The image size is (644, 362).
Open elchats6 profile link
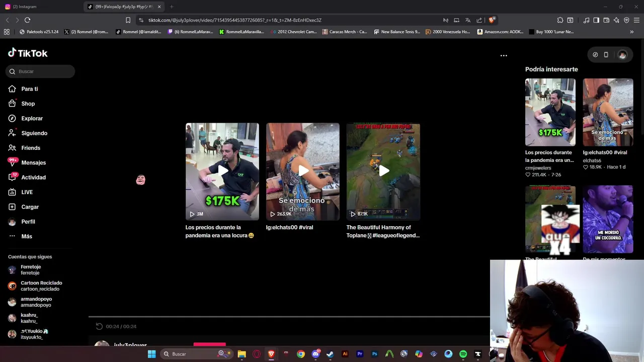pos(592,160)
